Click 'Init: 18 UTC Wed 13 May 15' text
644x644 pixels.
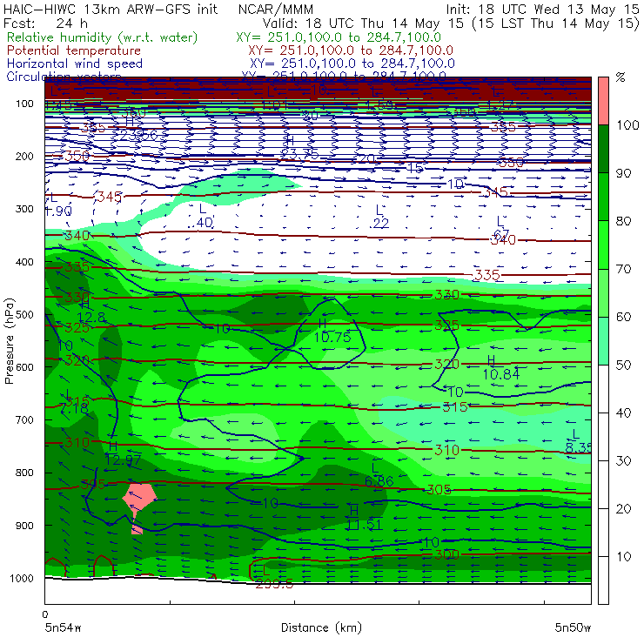(x=542, y=10)
